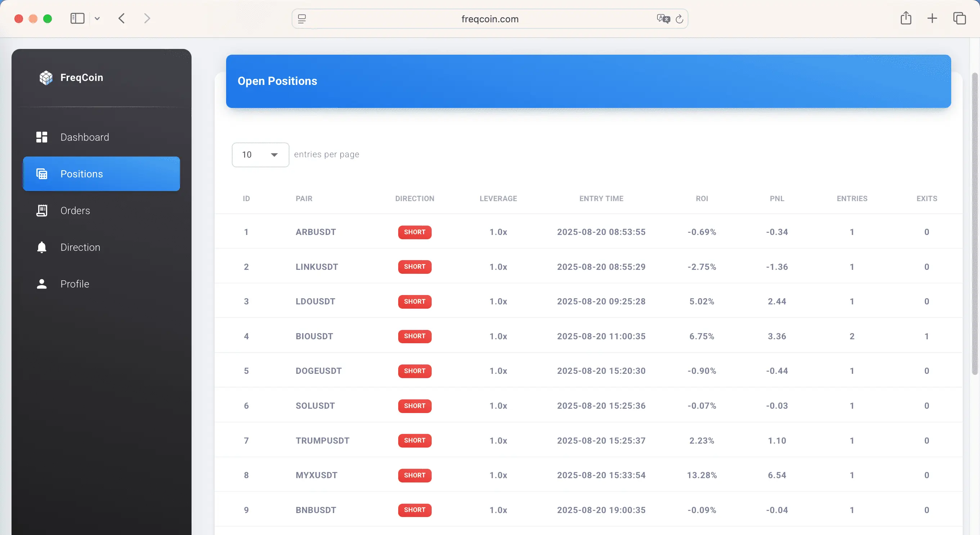
Task: Click the Profile person icon in sidebar
Action: click(x=42, y=284)
